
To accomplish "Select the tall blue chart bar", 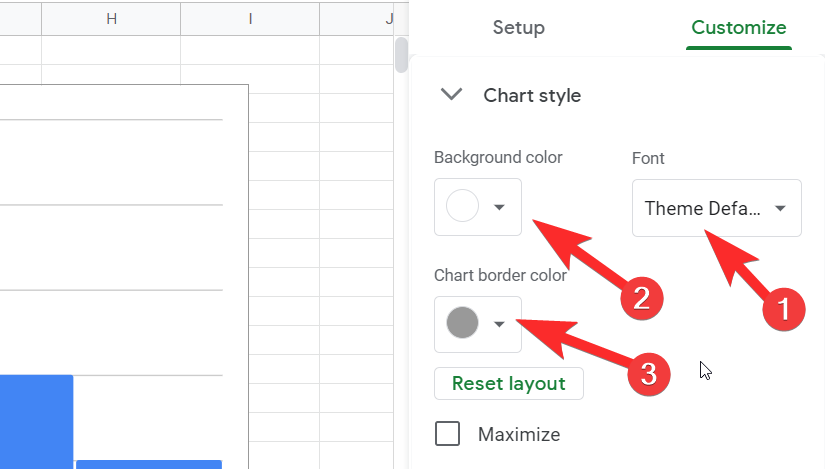I will coord(36,420).
